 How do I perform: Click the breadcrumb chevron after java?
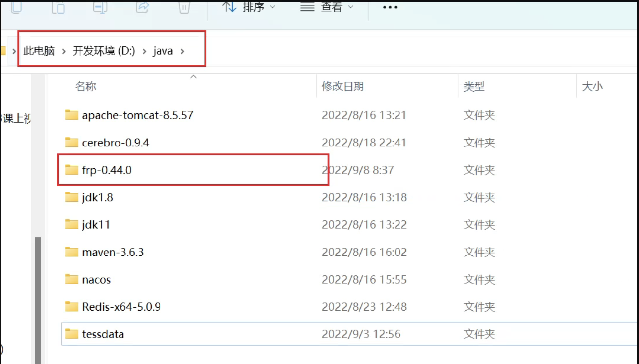(182, 50)
